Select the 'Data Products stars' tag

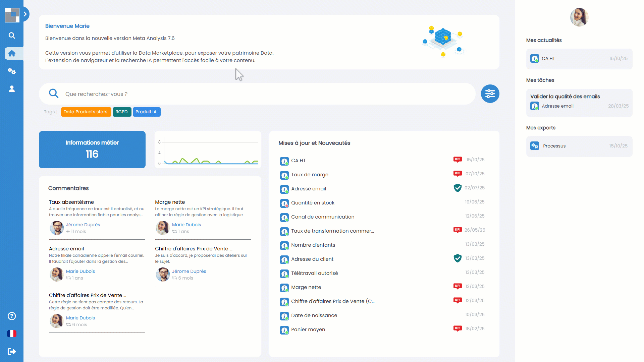(86, 112)
